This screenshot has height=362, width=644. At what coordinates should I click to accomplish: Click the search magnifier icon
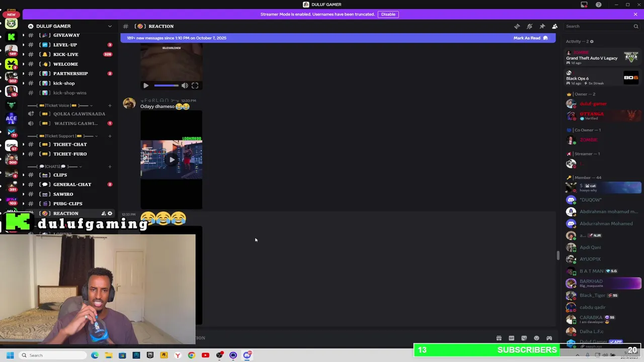pos(635,26)
